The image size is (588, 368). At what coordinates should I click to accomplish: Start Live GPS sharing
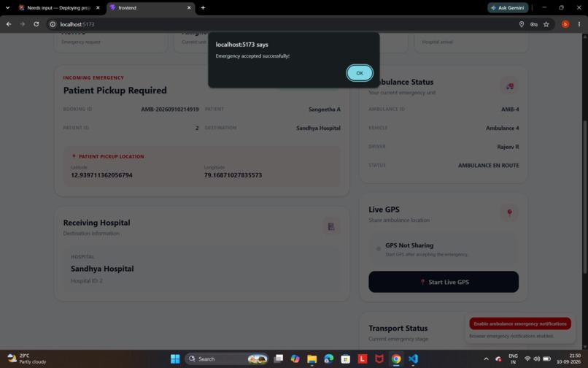click(x=444, y=282)
